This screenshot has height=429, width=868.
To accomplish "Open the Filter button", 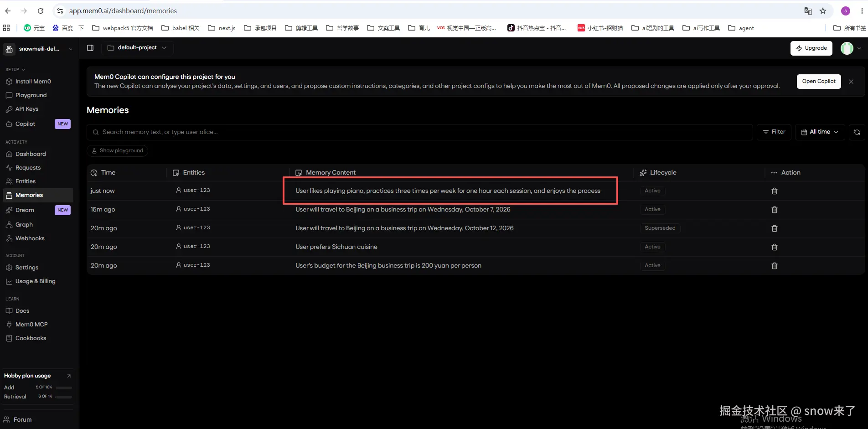I will [774, 132].
